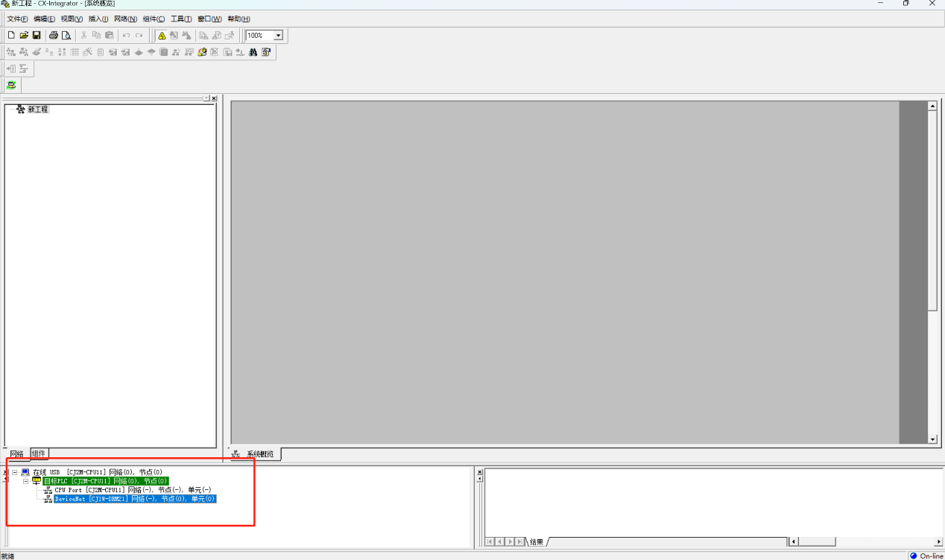Select the CPU Port [CJ2M-CPU11] row
The height and width of the screenshot is (560, 945).
pyautogui.click(x=133, y=490)
